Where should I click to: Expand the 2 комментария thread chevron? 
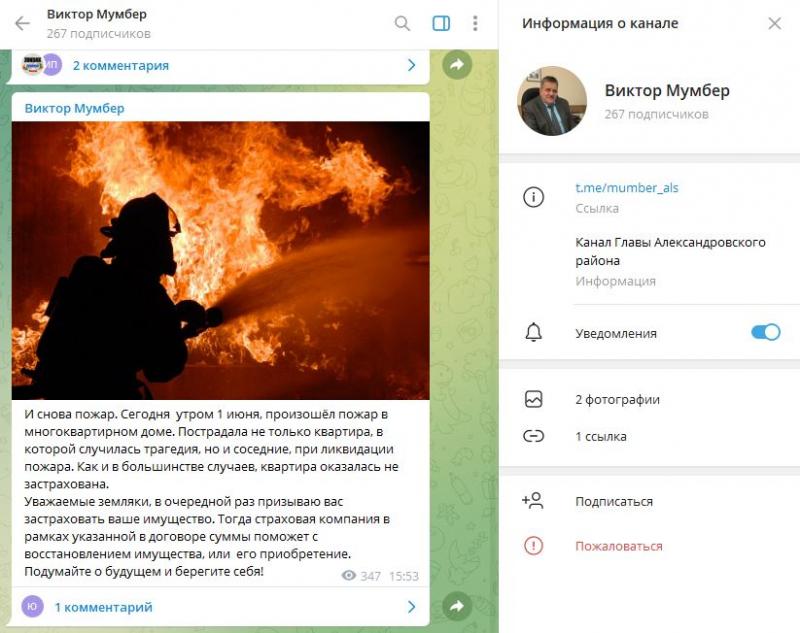[x=412, y=65]
